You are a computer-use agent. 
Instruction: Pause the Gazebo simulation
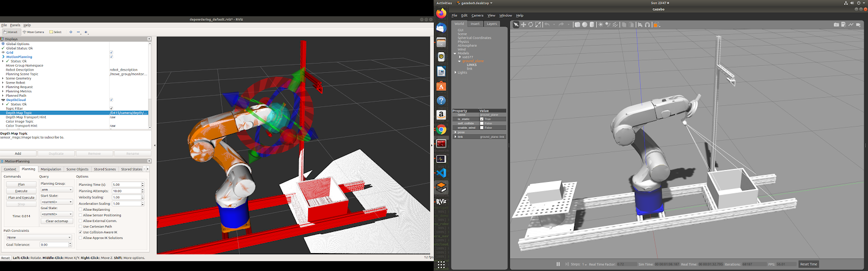coord(558,264)
